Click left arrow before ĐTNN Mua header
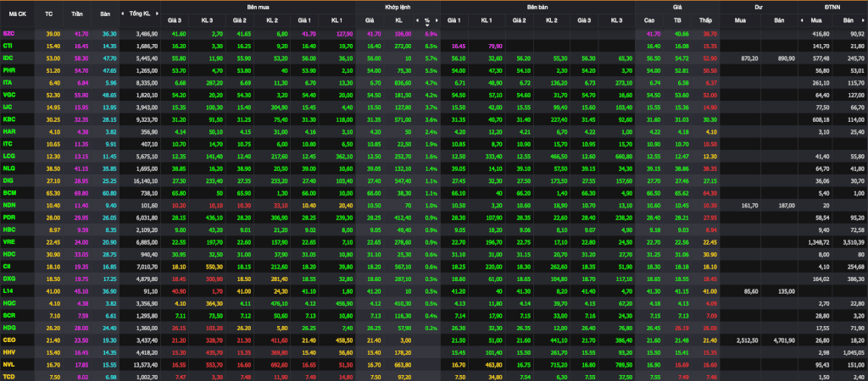Image resolution: width=868 pixels, height=381 pixels. coord(802,20)
